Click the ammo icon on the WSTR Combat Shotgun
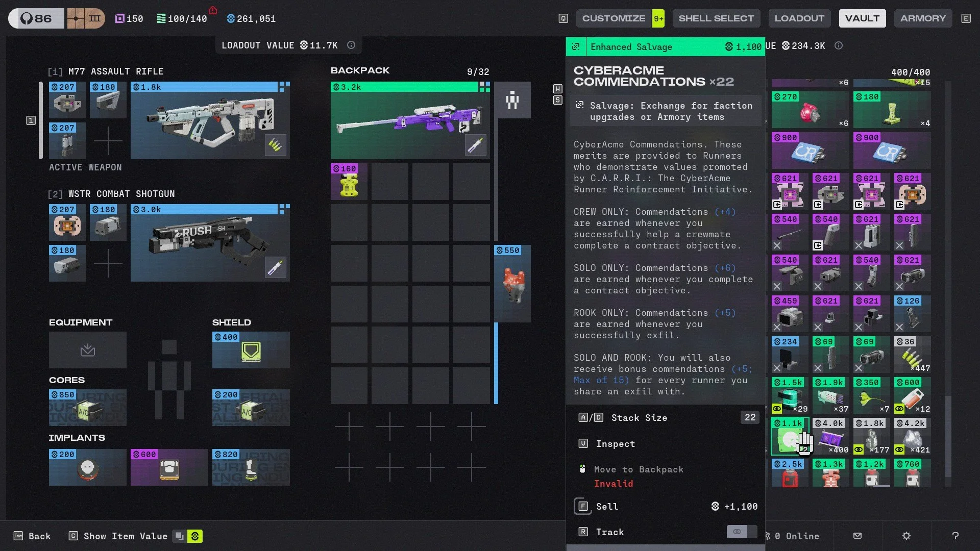This screenshot has width=980, height=551. (x=276, y=267)
